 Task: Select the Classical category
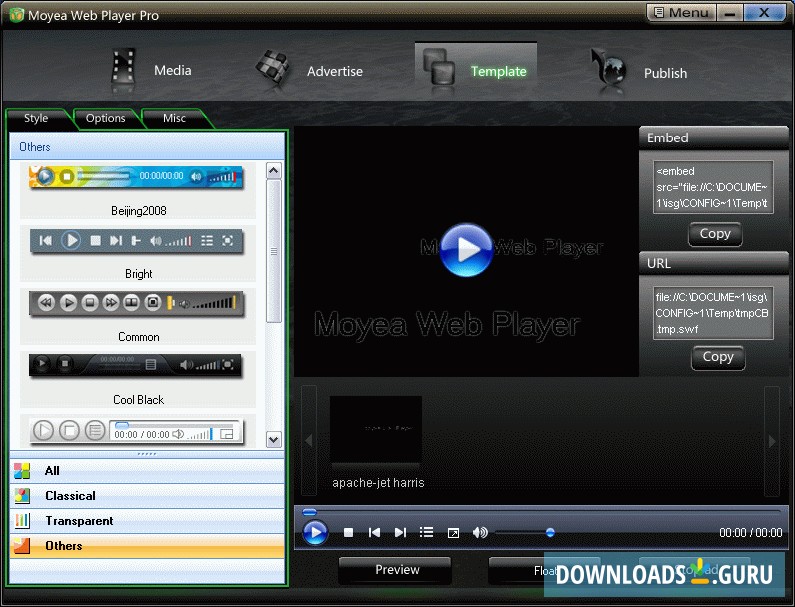(147, 495)
